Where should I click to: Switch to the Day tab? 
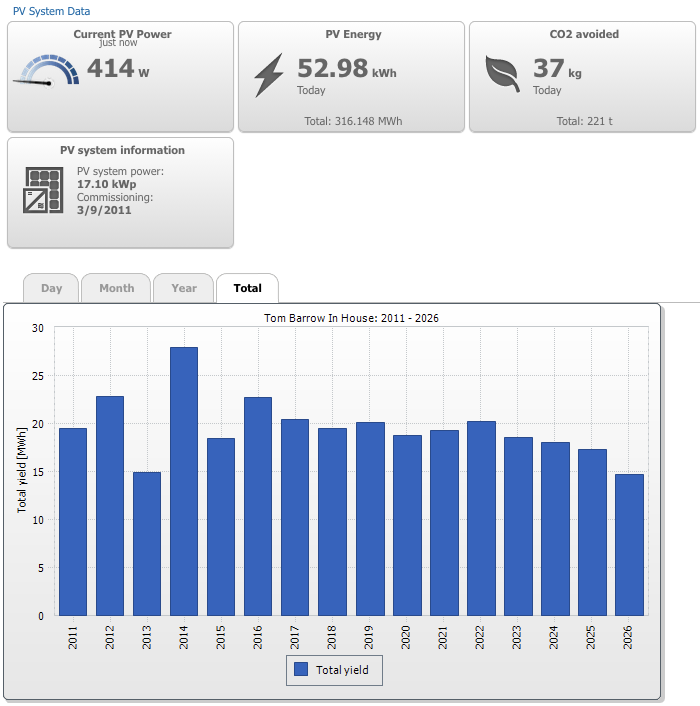click(51, 288)
